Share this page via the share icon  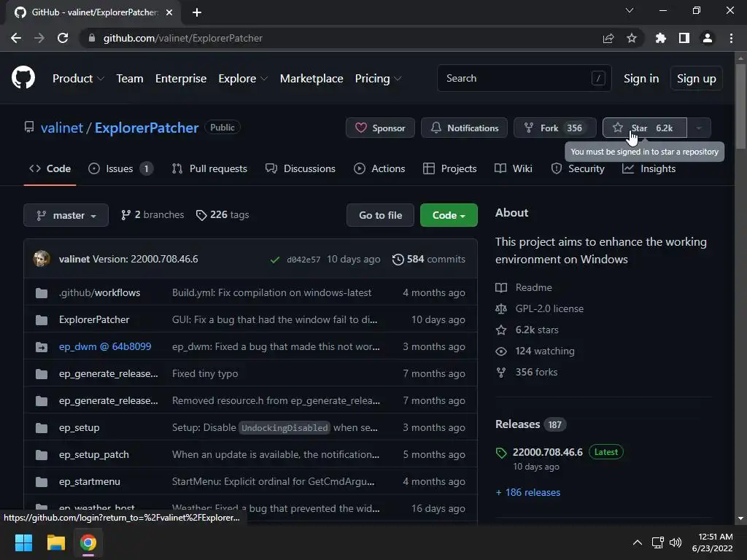click(x=608, y=38)
